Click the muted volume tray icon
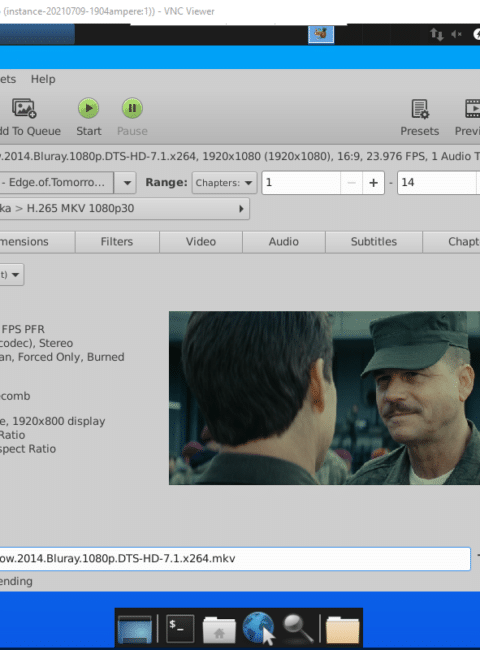This screenshot has width=480, height=650. tap(456, 34)
